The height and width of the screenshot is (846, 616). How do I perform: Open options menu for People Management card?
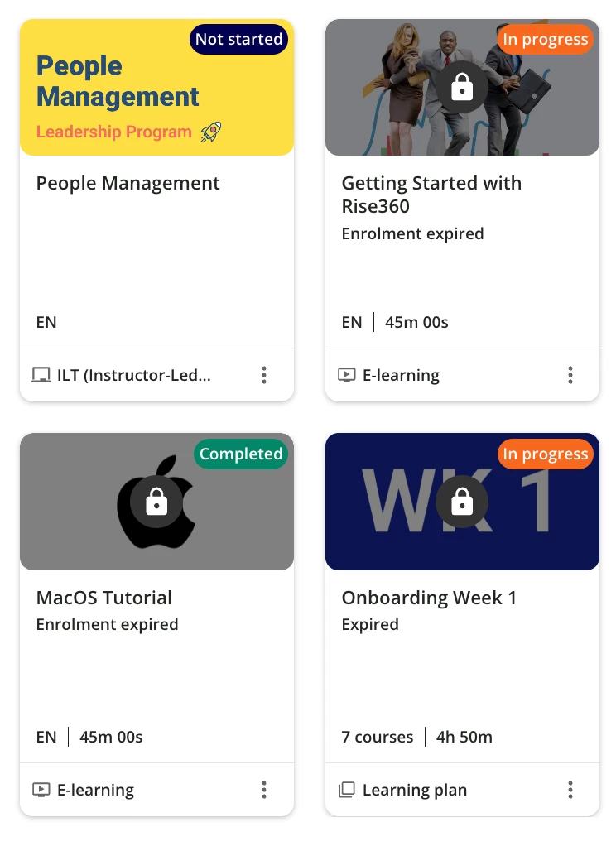pyautogui.click(x=264, y=375)
